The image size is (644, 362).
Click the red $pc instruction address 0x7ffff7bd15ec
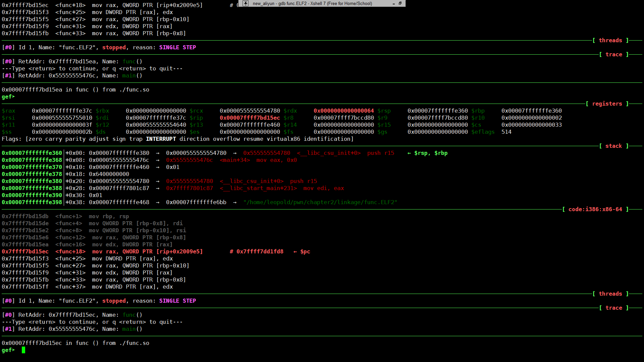pos(25,251)
